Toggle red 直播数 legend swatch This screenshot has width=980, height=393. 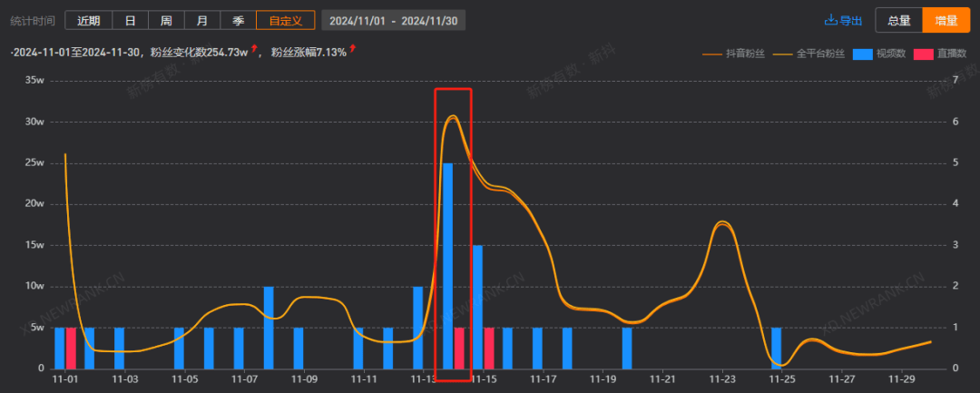(923, 54)
